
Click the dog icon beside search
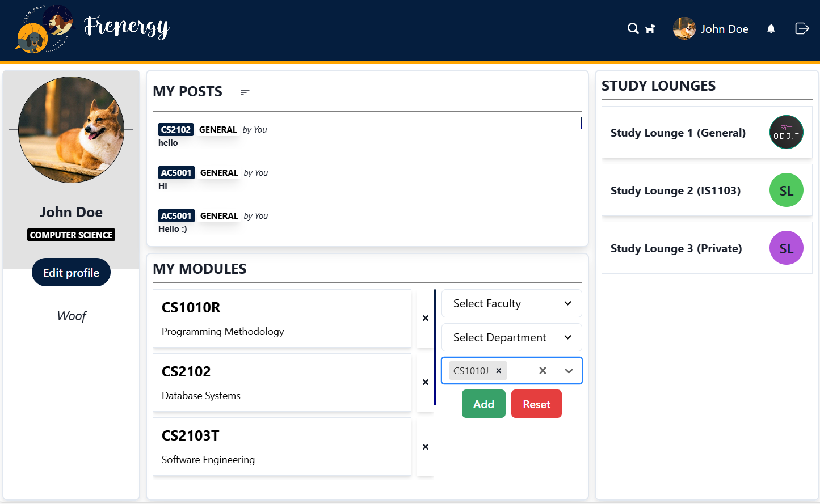click(650, 28)
